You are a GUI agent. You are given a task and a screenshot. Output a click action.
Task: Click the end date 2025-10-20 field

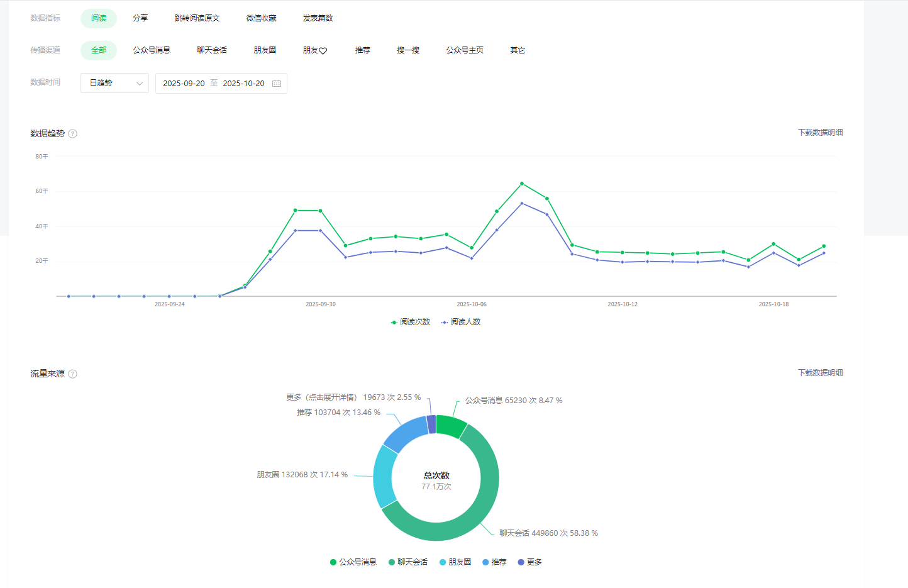pos(243,83)
